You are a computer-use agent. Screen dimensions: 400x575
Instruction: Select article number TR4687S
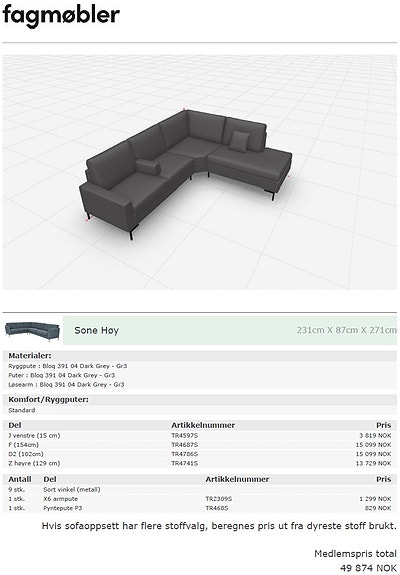[184, 445]
